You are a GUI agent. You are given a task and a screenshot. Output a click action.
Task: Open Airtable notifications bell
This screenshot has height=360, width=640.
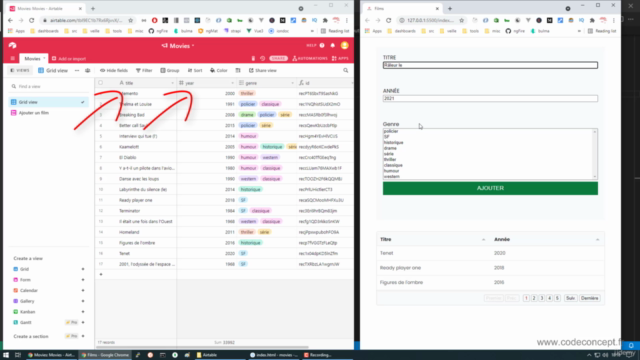(x=333, y=46)
